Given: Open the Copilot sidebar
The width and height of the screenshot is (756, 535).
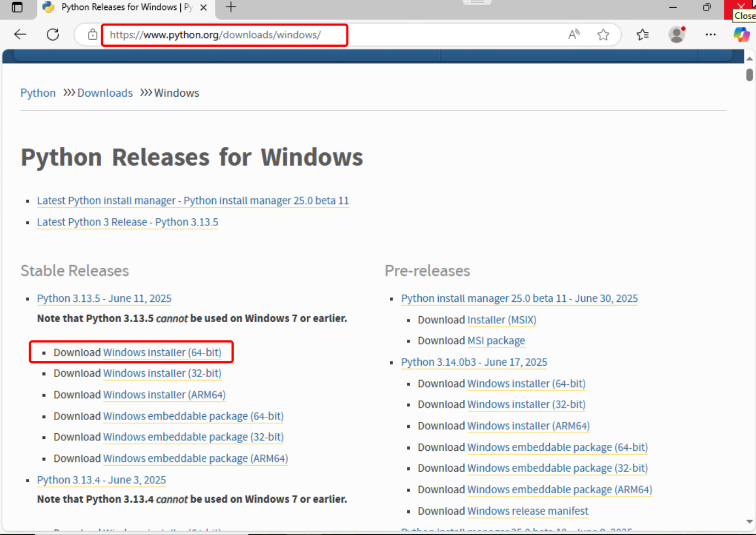Looking at the screenshot, I should coord(742,34).
